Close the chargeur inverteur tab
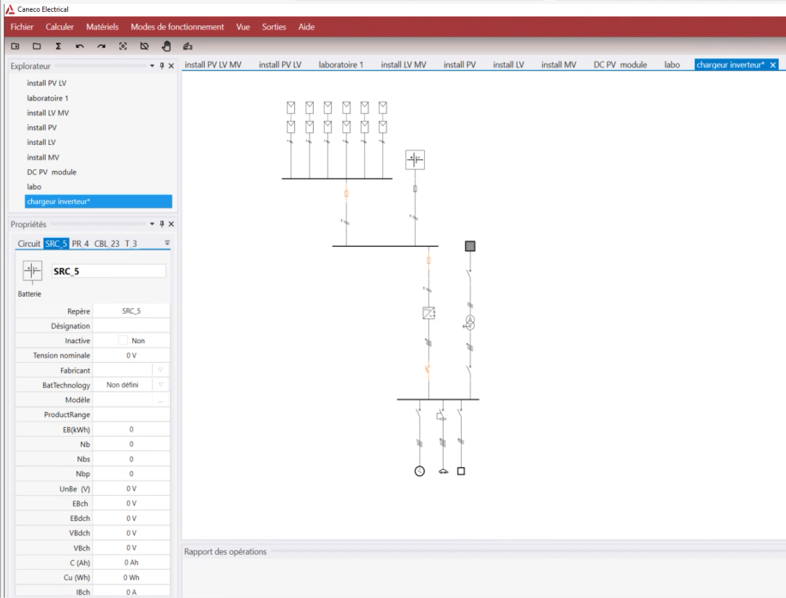Screen dimensions: 786x598 [773, 65]
